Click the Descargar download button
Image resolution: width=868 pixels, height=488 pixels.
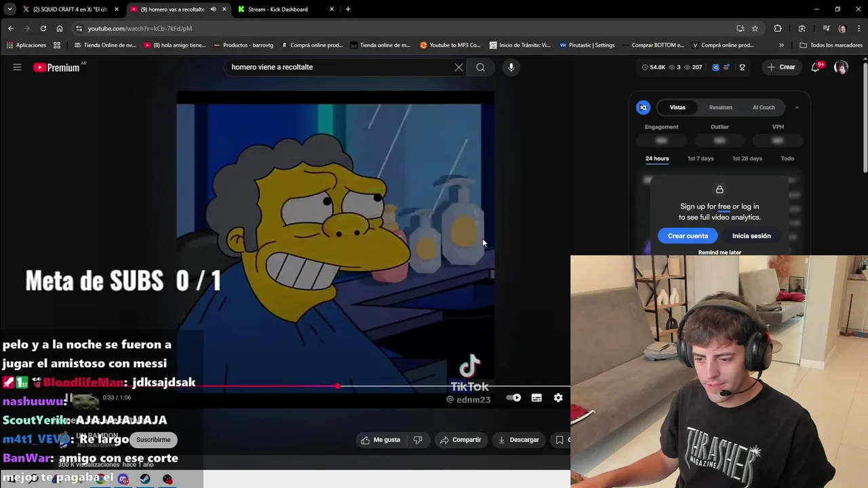coord(518,440)
